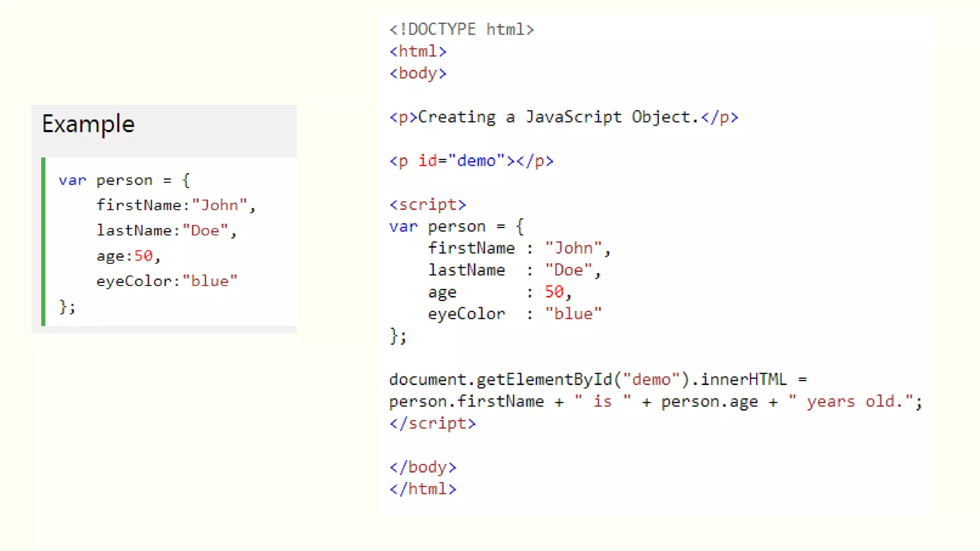Click the "Example" heading
Viewport: 980px width, 551px height.
[x=88, y=124]
